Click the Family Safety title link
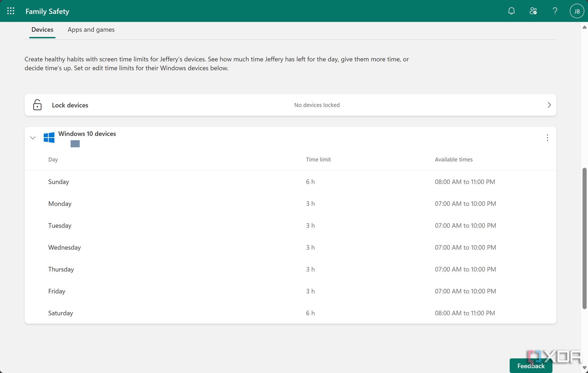The height and width of the screenshot is (373, 588). click(47, 11)
